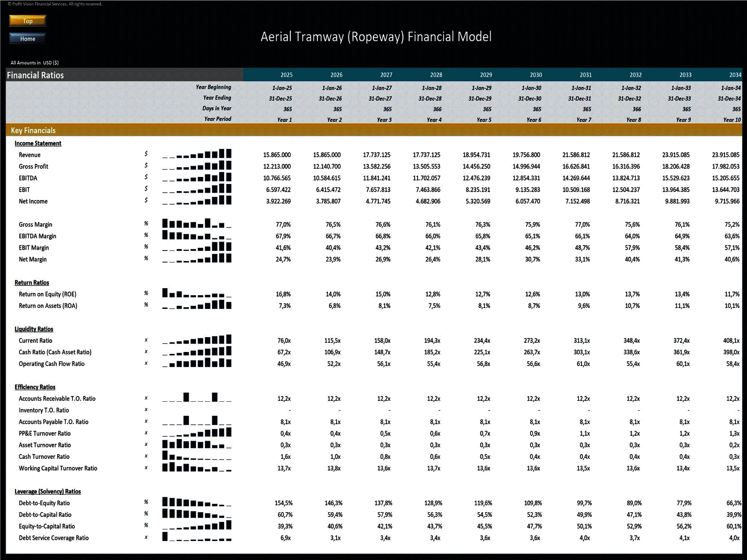Click the All Amounts in USD label
The width and height of the screenshot is (747, 560).
tap(35, 63)
